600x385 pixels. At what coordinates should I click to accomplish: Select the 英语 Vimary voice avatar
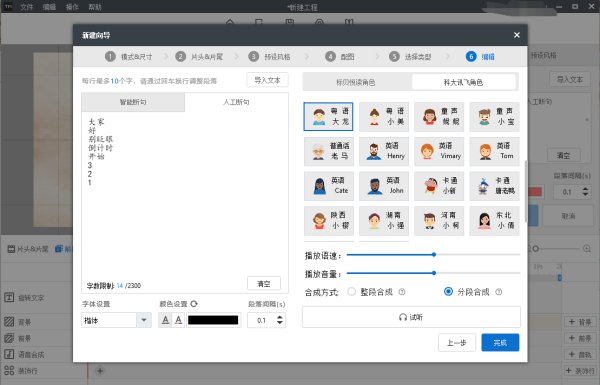pos(439,151)
